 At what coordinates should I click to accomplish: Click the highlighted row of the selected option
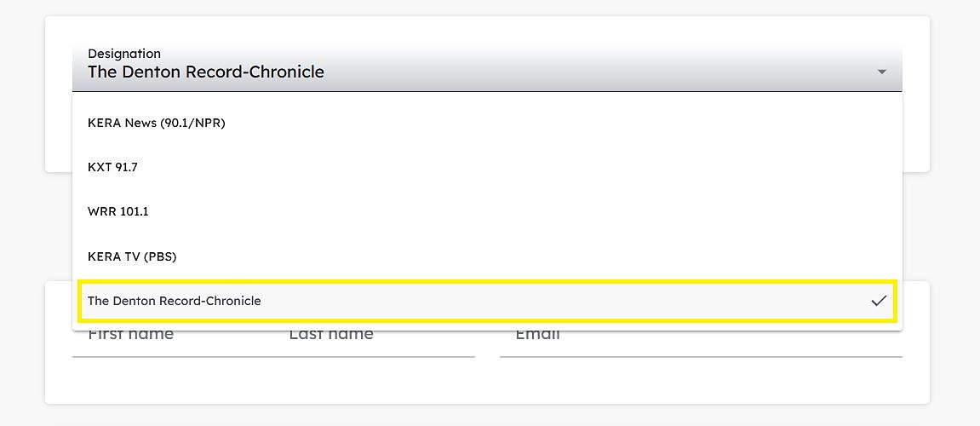click(487, 301)
